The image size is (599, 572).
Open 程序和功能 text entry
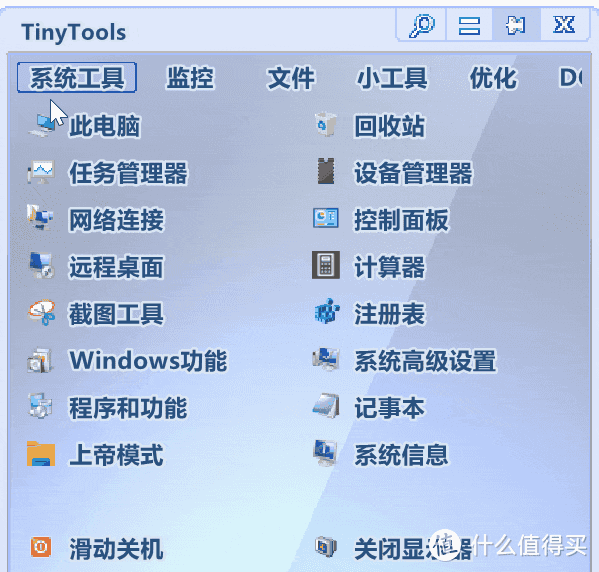[128, 408]
